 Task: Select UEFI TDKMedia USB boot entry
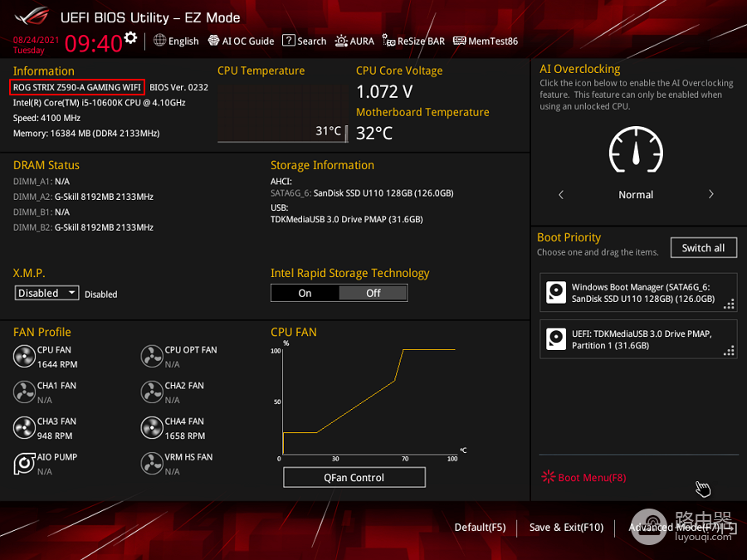(x=638, y=339)
